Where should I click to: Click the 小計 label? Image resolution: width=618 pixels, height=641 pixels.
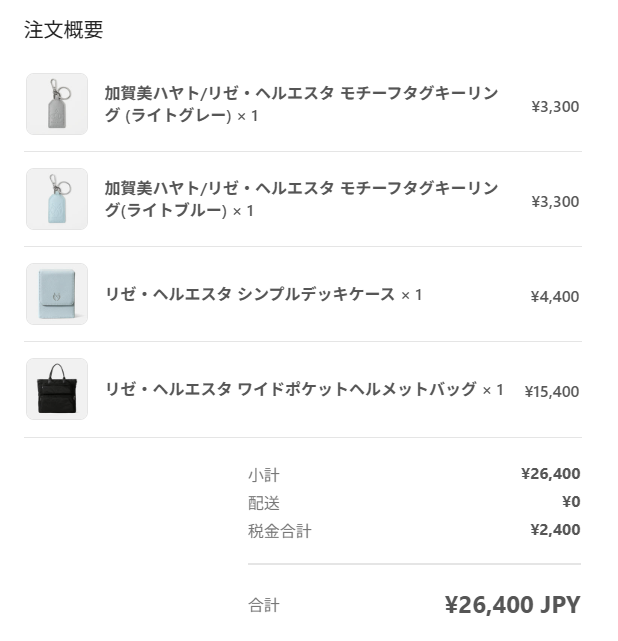click(x=264, y=475)
